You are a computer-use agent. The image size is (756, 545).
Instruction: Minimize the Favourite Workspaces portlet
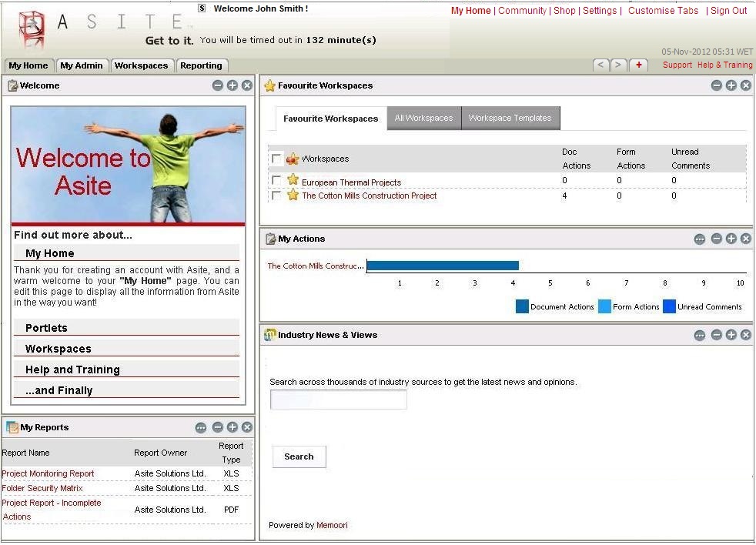(x=717, y=85)
